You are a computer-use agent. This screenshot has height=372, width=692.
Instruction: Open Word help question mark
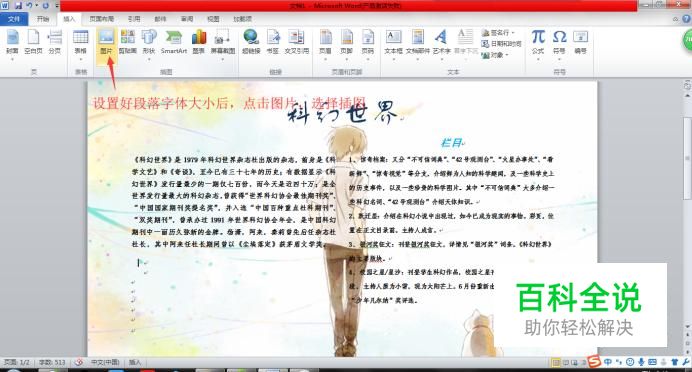click(686, 19)
